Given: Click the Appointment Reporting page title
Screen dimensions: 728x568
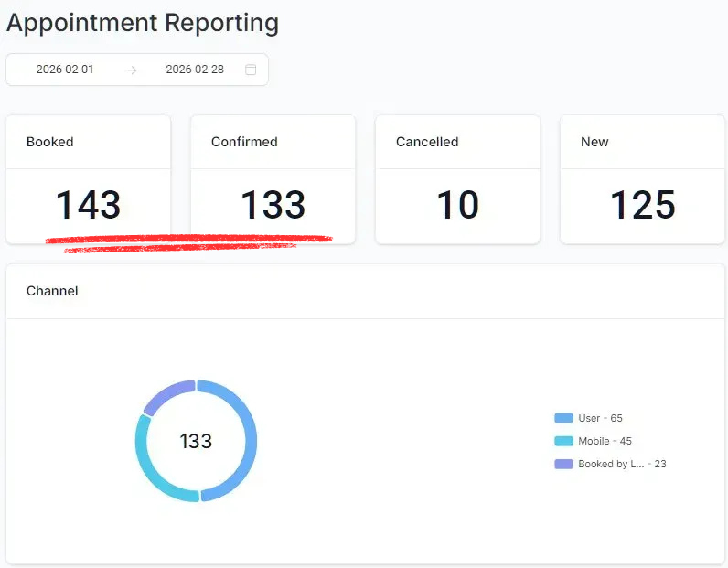Looking at the screenshot, I should coord(143,23).
